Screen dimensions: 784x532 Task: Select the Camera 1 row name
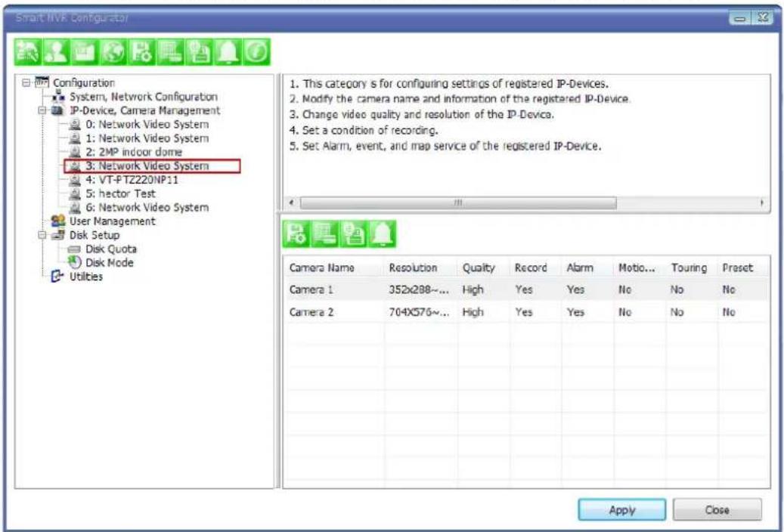pyautogui.click(x=311, y=290)
